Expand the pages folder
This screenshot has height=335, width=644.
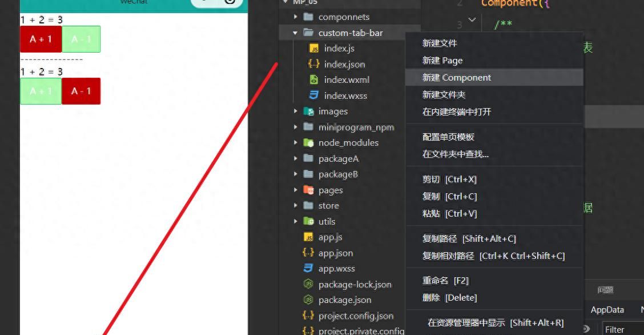coord(296,190)
